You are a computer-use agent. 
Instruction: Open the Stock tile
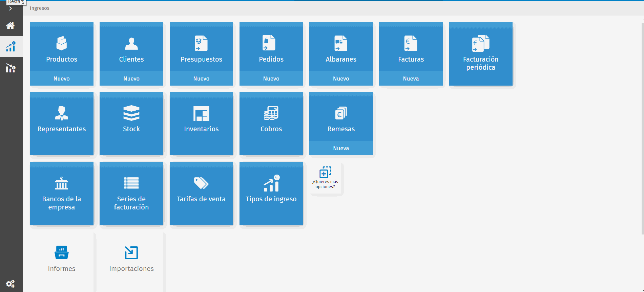click(x=131, y=124)
